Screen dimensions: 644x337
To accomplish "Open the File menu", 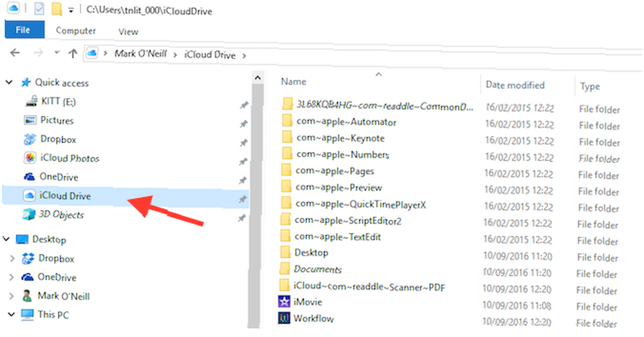I will 24,30.
